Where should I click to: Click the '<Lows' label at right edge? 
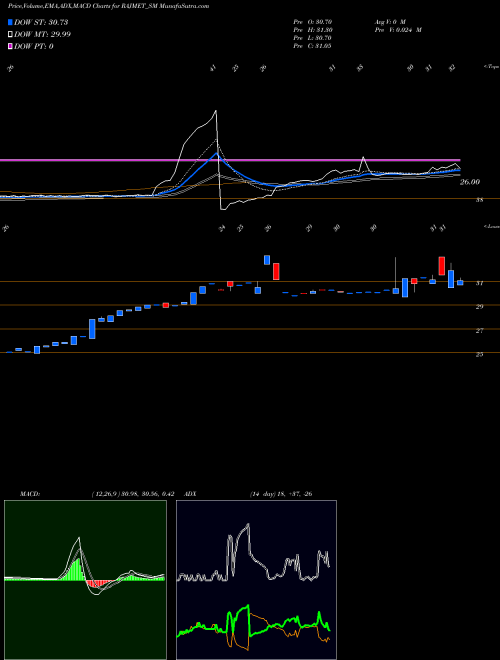(x=491, y=226)
